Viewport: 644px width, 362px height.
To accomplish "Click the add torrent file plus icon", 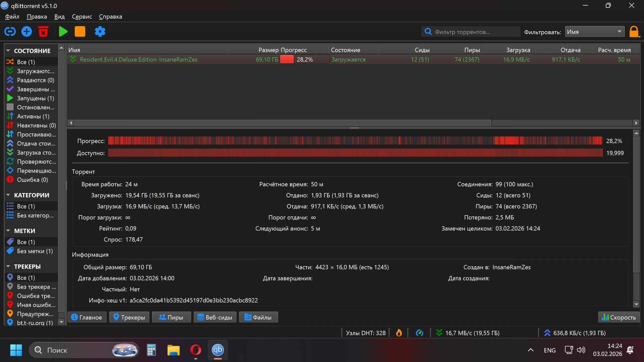I will coord(27,32).
